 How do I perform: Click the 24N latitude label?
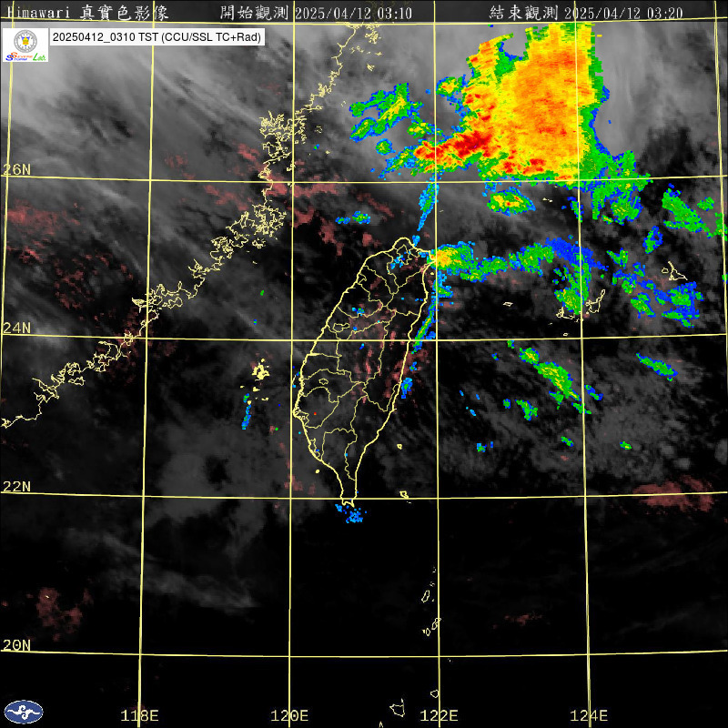tap(16, 328)
